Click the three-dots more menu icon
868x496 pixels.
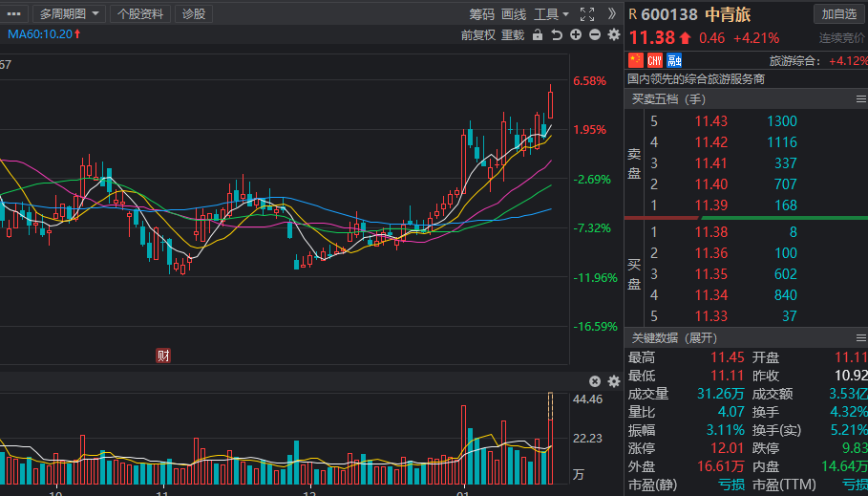13,14
